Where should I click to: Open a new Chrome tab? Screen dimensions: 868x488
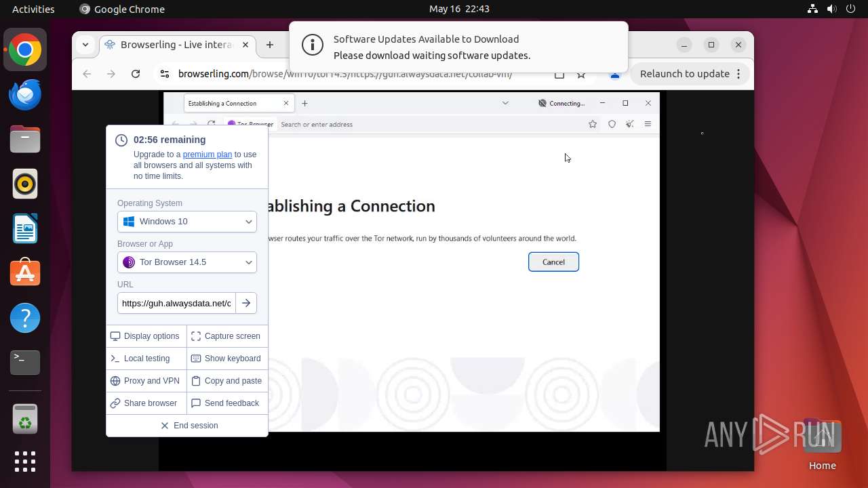[x=270, y=45]
